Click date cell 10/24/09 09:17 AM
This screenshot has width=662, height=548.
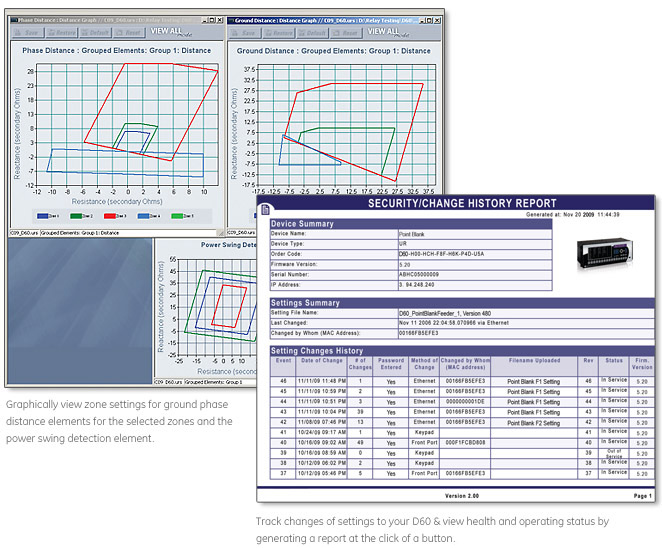322,433
